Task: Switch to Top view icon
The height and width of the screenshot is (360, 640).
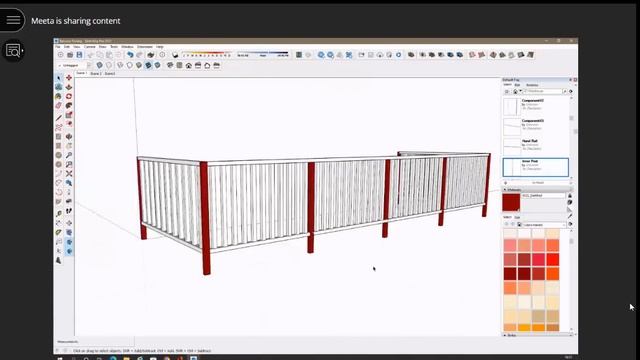Action: tap(179, 65)
